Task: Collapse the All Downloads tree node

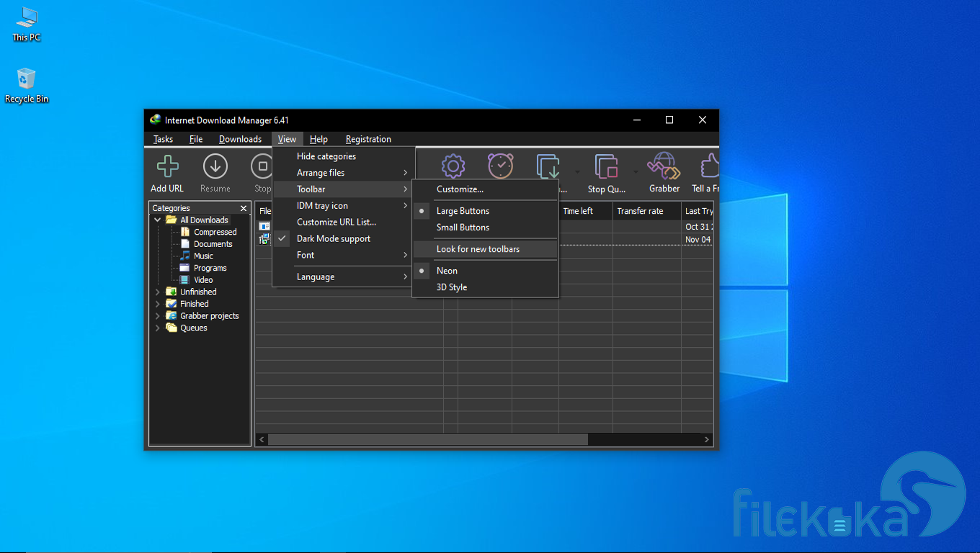Action: [158, 220]
